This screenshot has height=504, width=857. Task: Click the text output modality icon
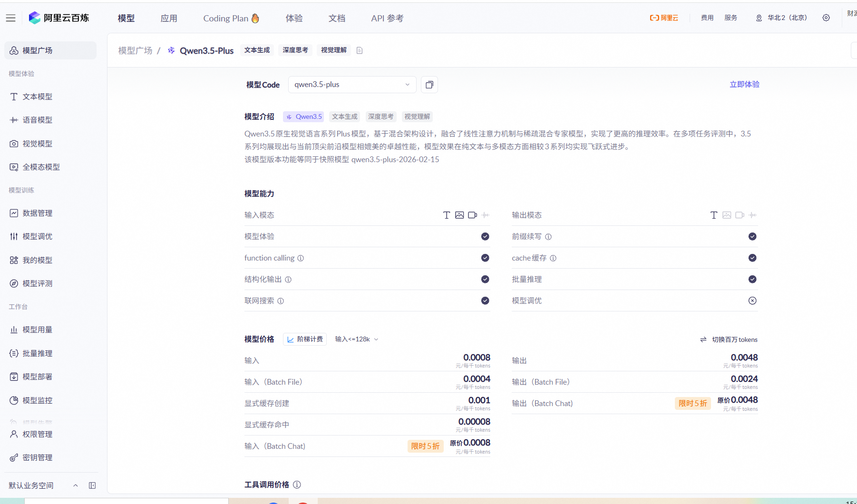point(714,215)
